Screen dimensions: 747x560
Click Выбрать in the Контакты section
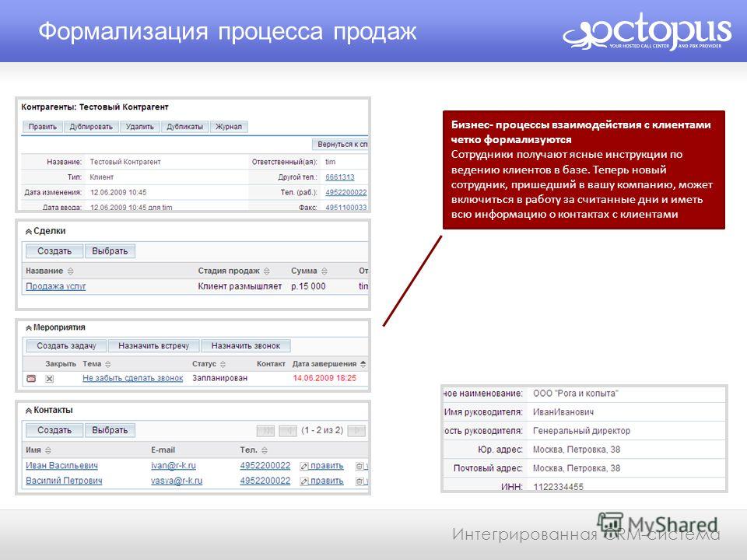[x=110, y=430]
